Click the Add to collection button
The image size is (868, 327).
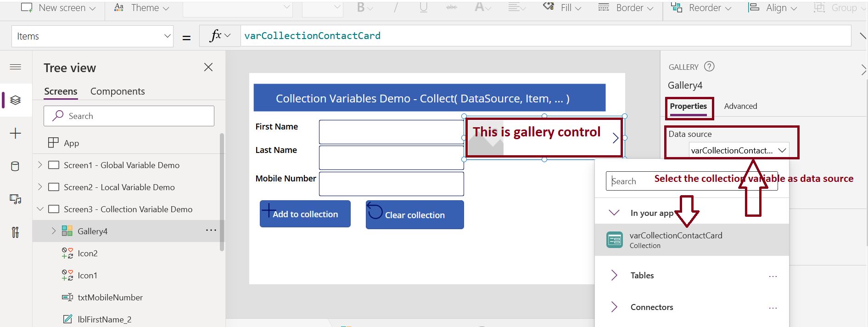pos(305,214)
